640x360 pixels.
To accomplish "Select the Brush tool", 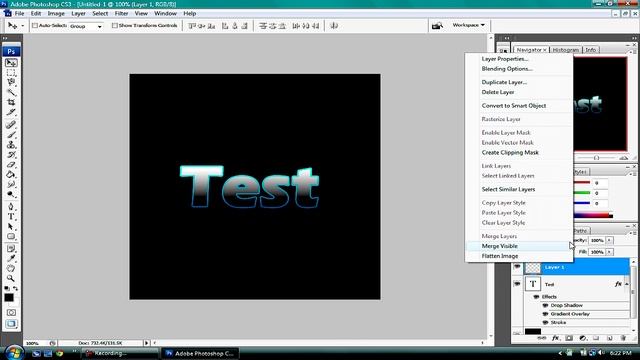I will [11, 135].
